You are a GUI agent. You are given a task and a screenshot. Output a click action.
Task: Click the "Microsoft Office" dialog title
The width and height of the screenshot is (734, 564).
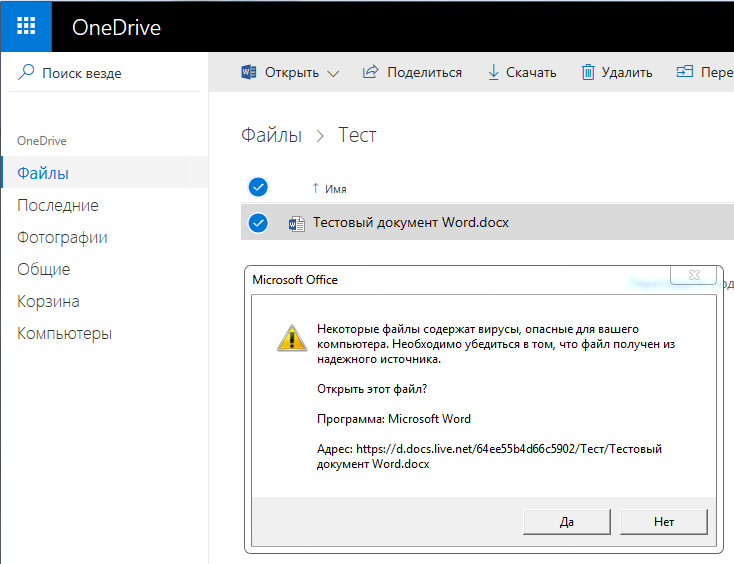(x=295, y=279)
